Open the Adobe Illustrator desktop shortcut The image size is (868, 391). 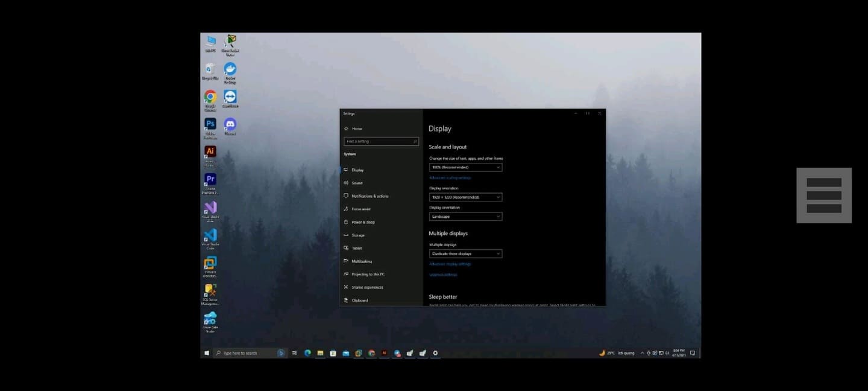(x=210, y=155)
